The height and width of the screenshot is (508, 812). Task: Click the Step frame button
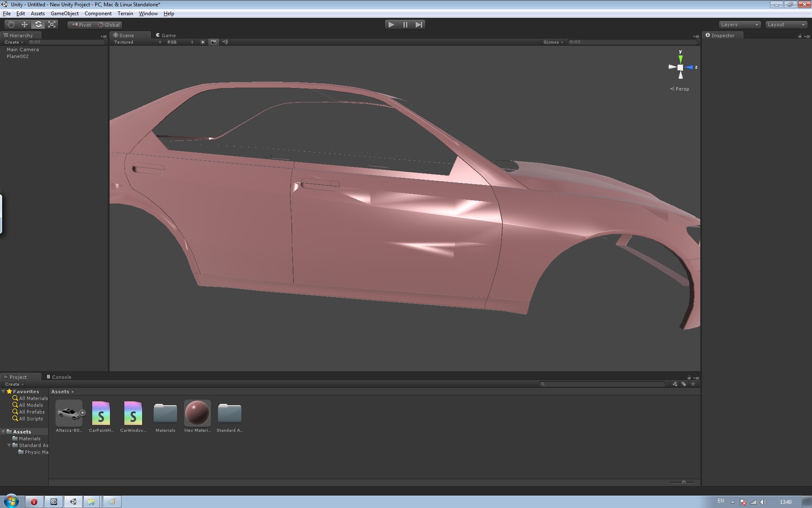[x=419, y=25]
